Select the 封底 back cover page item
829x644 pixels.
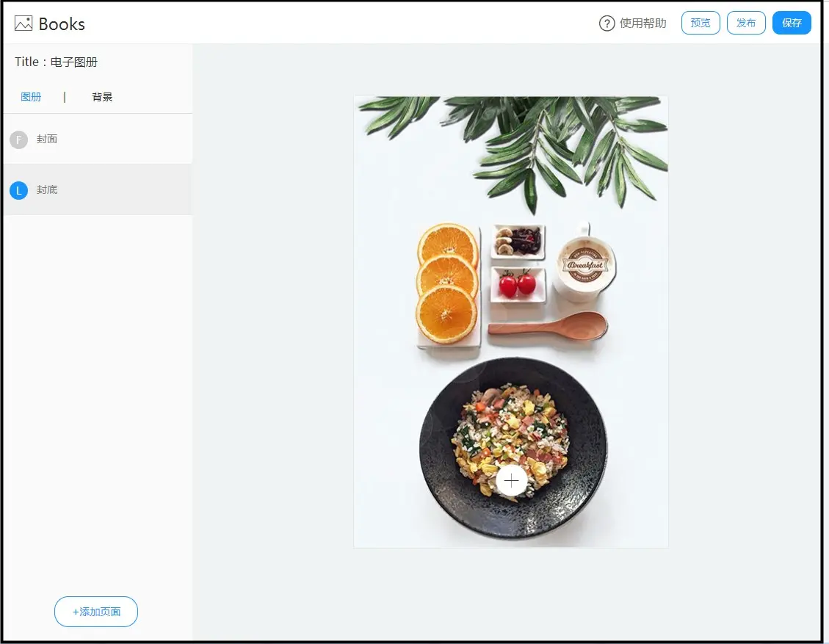pos(98,189)
